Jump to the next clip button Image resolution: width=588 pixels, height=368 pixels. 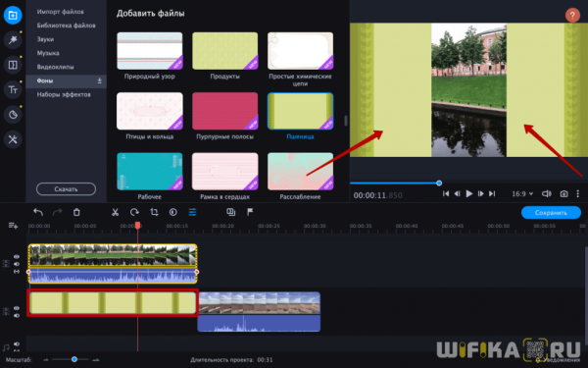pos(492,193)
